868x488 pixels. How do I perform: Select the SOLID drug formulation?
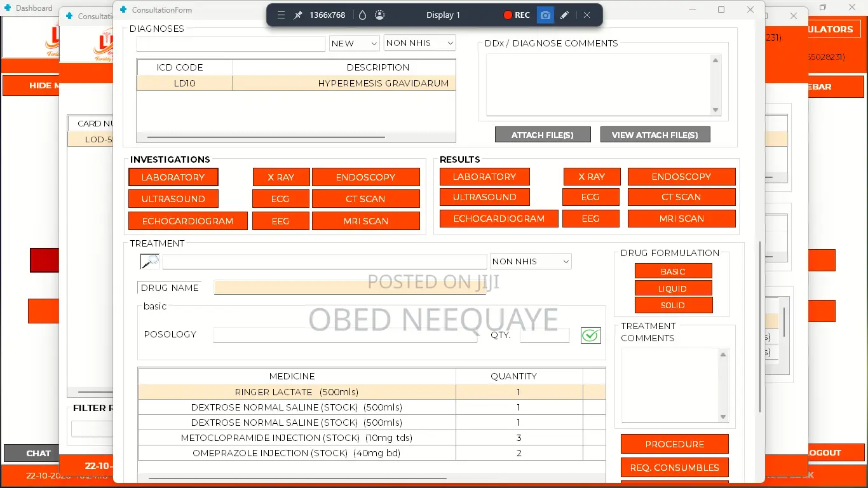(x=673, y=306)
